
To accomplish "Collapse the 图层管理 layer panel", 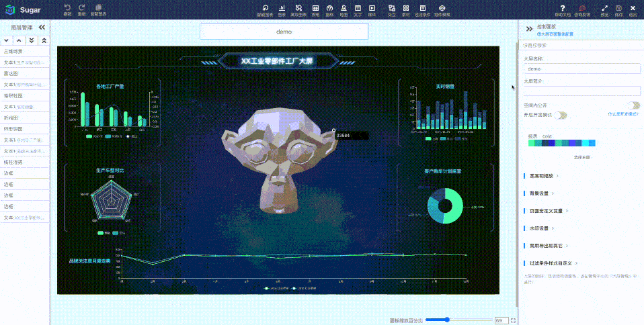I will (x=42, y=28).
